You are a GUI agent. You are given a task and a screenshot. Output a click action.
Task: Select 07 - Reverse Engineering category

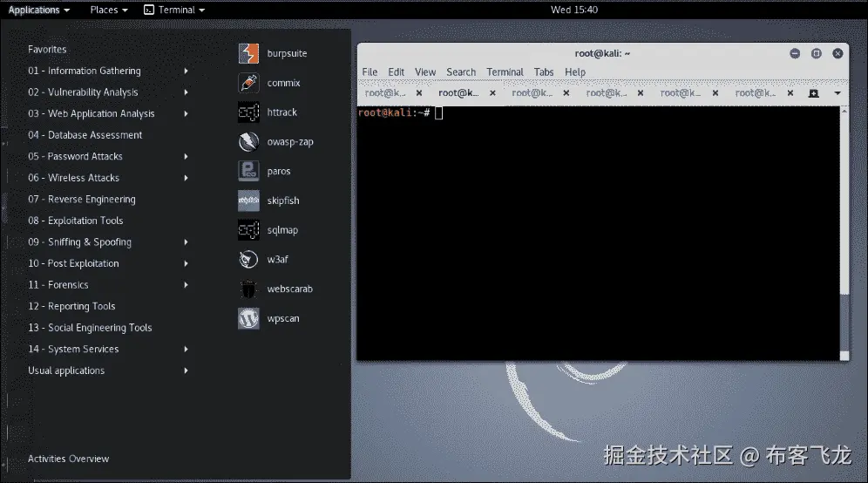click(x=82, y=200)
